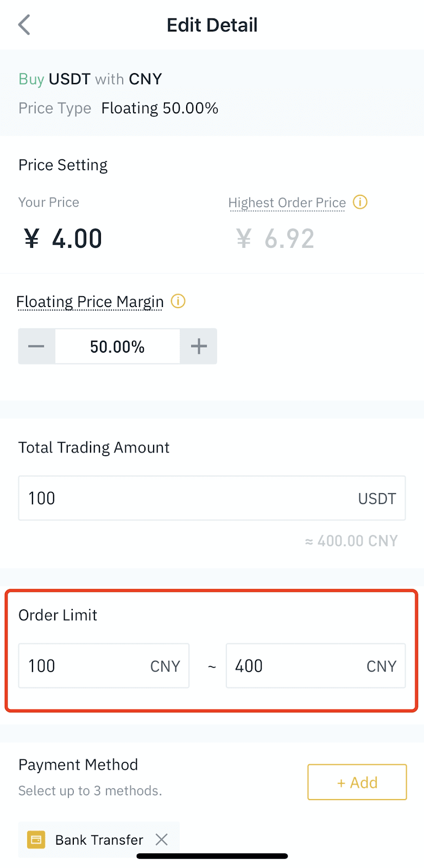424x868 pixels.
Task: Decrease margin with the minus button
Action: pyautogui.click(x=36, y=346)
